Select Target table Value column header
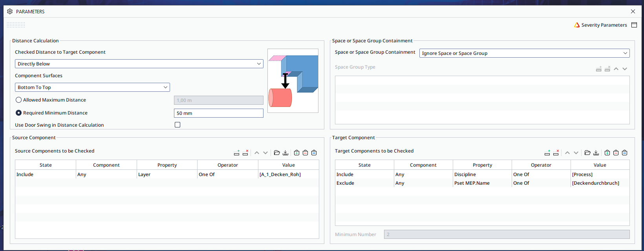Image resolution: width=644 pixels, height=251 pixels. pyautogui.click(x=600, y=165)
